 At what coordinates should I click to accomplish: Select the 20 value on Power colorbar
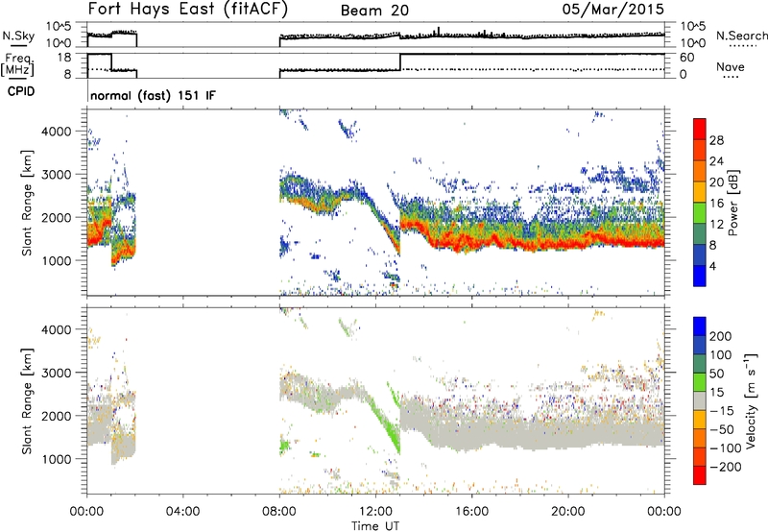pyautogui.click(x=716, y=182)
